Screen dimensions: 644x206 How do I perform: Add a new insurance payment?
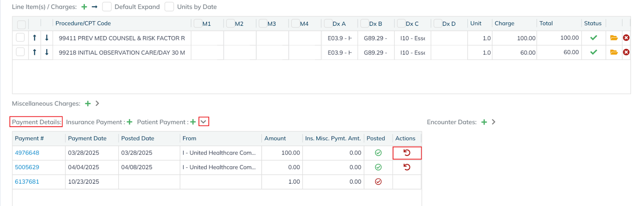(130, 122)
